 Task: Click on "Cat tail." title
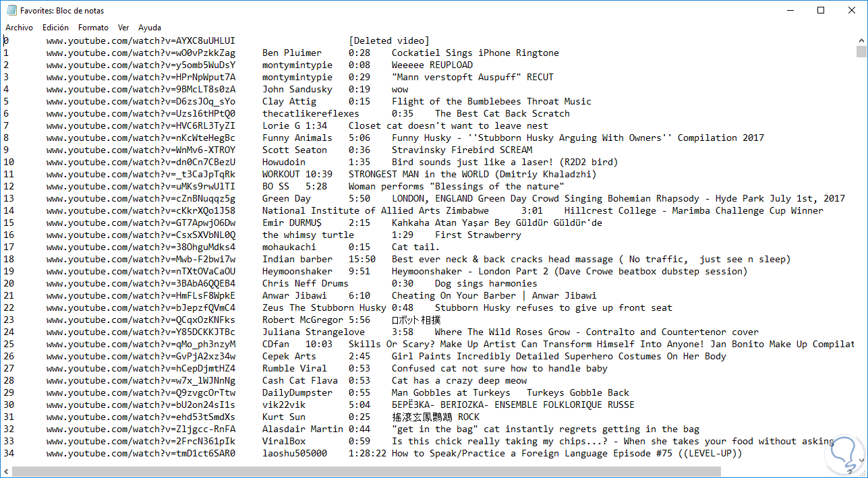click(416, 247)
